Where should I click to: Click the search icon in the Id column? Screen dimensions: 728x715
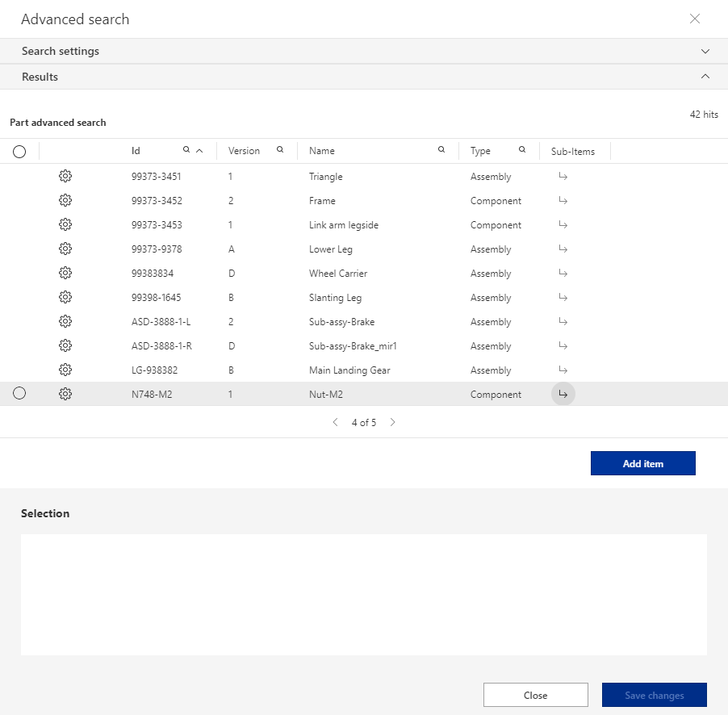pyautogui.click(x=185, y=149)
